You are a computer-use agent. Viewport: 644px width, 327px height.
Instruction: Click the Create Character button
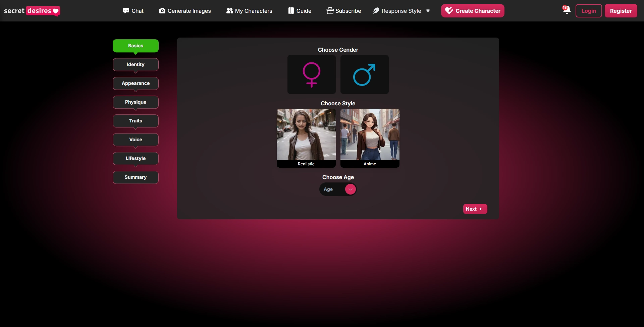coord(473,11)
